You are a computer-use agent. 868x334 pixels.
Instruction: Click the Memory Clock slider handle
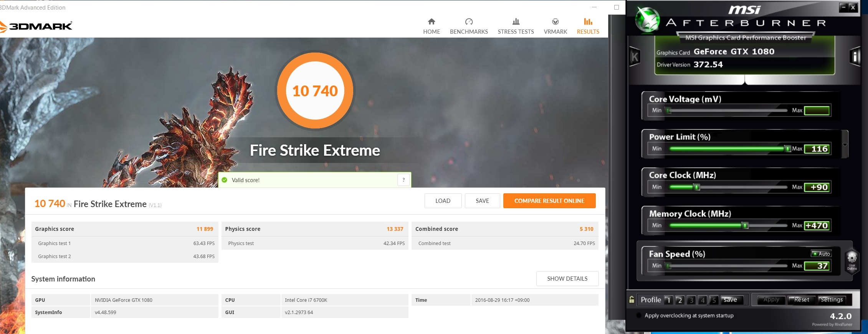point(745,225)
